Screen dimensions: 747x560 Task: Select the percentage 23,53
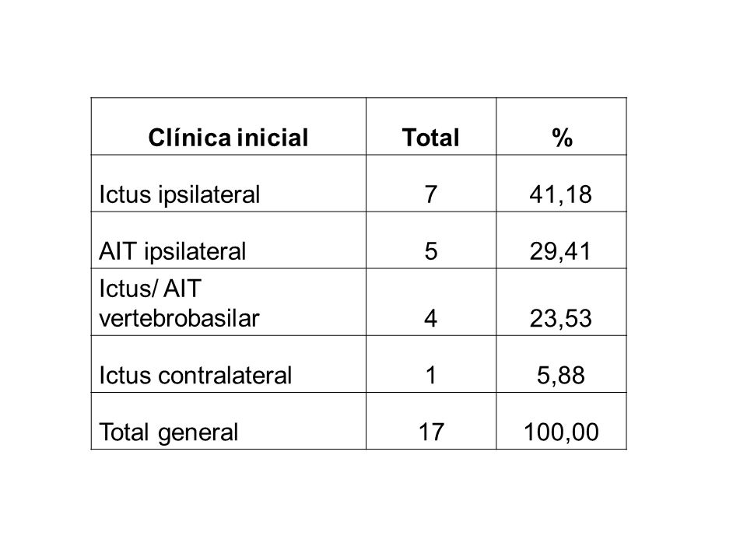(561, 318)
